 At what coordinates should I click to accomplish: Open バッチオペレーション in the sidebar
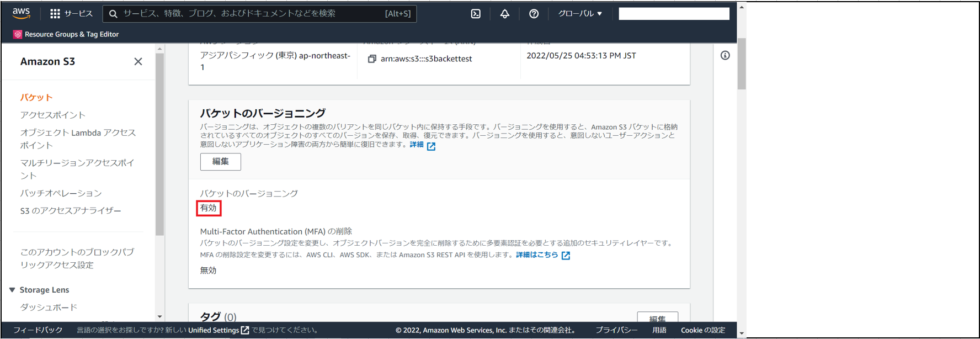point(61,193)
